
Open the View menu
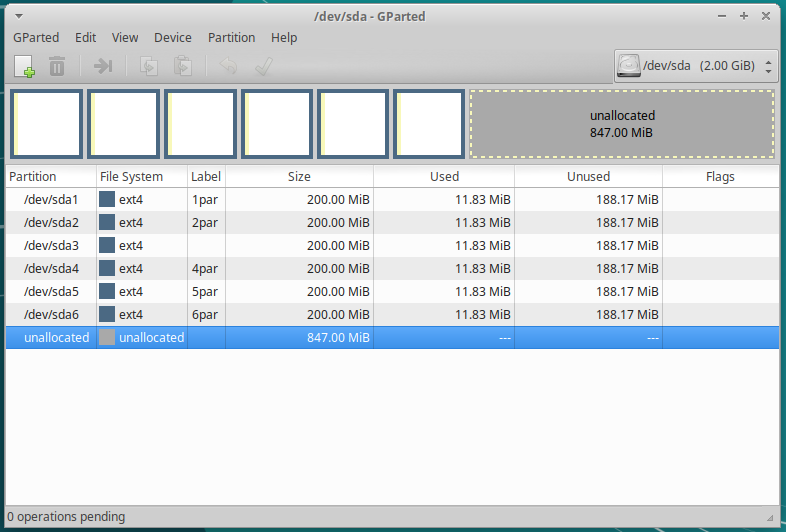[x=125, y=38]
